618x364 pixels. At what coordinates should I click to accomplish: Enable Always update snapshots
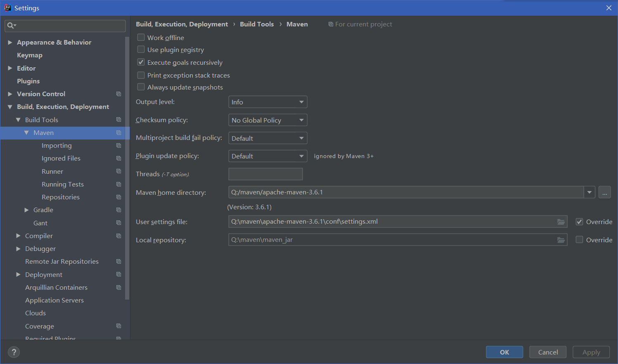pyautogui.click(x=141, y=87)
